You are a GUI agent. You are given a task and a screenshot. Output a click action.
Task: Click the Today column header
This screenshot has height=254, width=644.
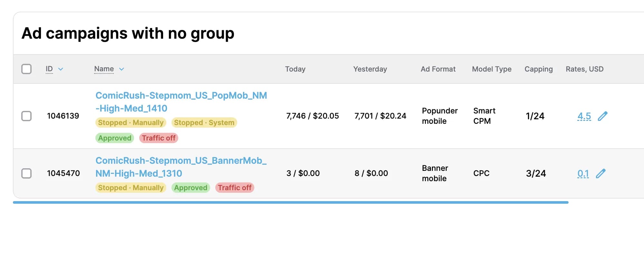click(x=295, y=69)
